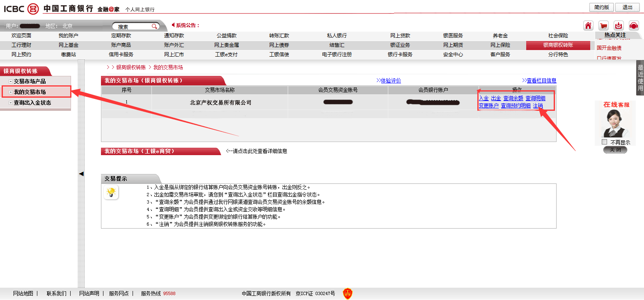The image size is (644, 300).
Task: Open the 欢迎页面 menu
Action: click(x=21, y=36)
